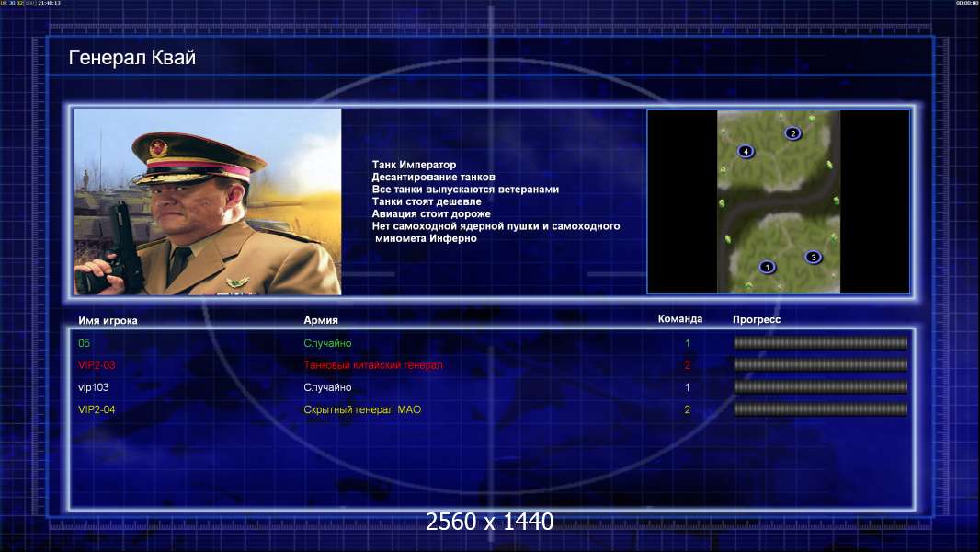The height and width of the screenshot is (552, 980).
Task: Click the 'Танк Император' description line
Action: [414, 165]
